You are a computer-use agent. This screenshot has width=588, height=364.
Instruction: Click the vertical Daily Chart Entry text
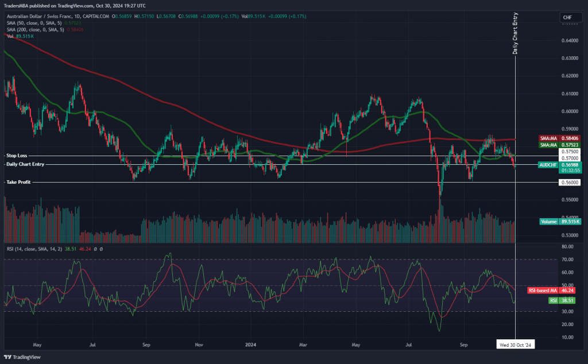(x=515, y=34)
